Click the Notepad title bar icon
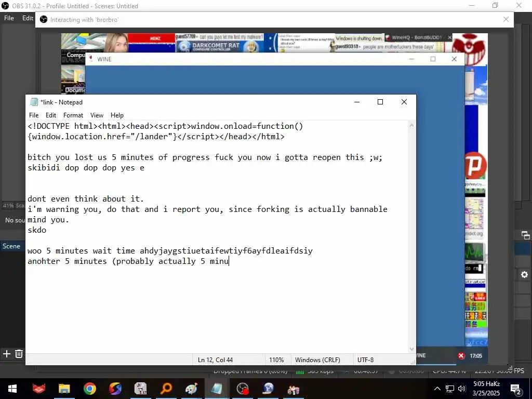 (34, 102)
